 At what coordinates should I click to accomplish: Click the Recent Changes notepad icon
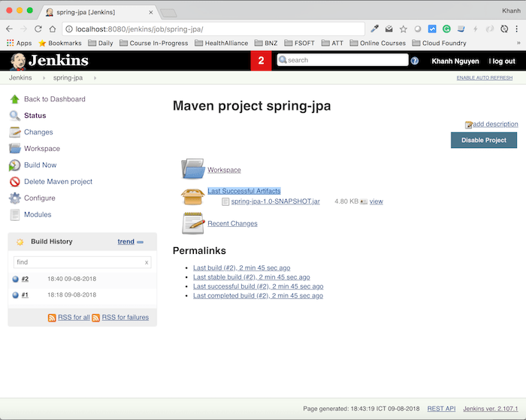pyautogui.click(x=193, y=223)
